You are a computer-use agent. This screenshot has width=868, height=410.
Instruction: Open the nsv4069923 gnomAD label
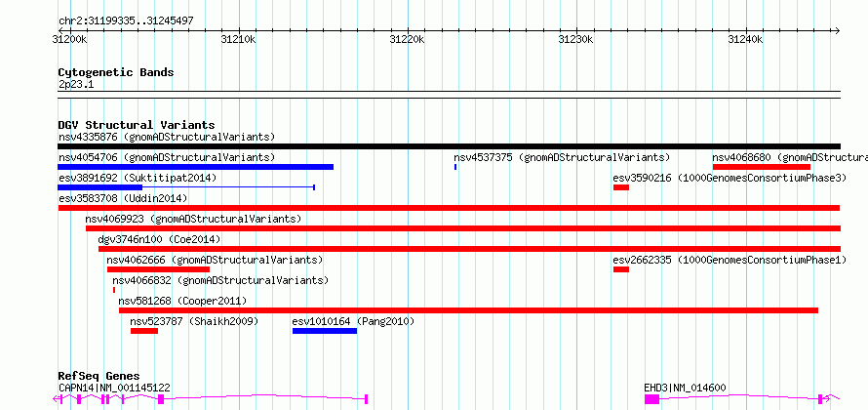[x=193, y=219]
